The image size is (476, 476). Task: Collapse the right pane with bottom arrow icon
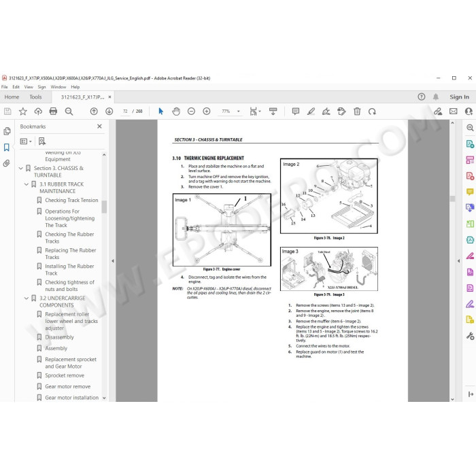coord(470,394)
